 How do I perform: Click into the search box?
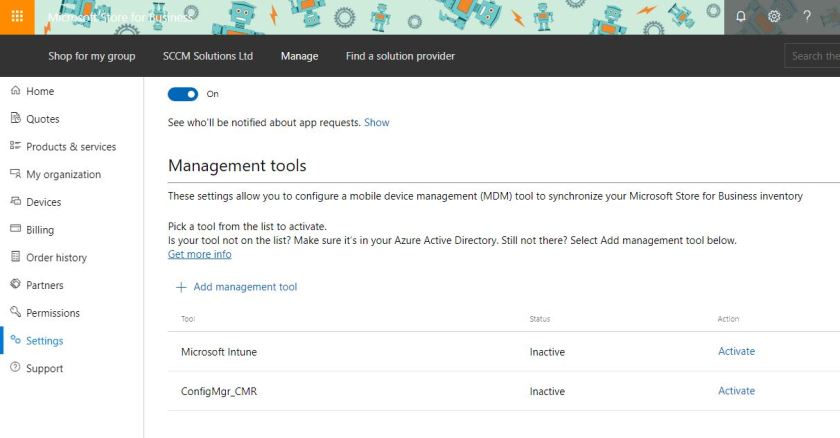click(x=813, y=56)
